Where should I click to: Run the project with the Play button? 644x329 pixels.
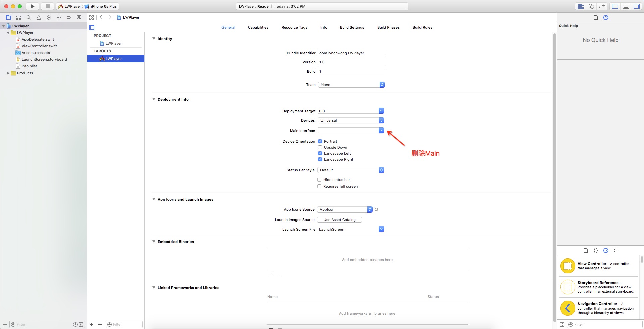(32, 6)
